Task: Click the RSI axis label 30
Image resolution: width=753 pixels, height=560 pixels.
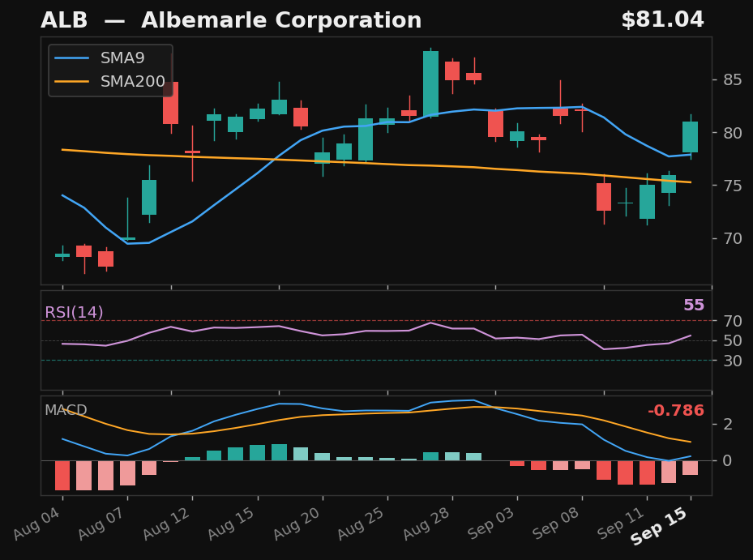Action: pos(733,361)
